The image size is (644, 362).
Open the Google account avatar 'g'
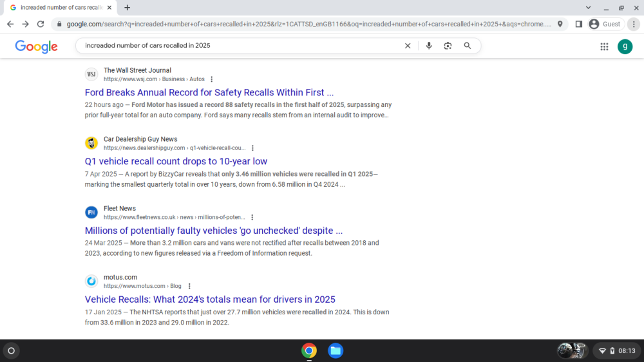(x=625, y=46)
